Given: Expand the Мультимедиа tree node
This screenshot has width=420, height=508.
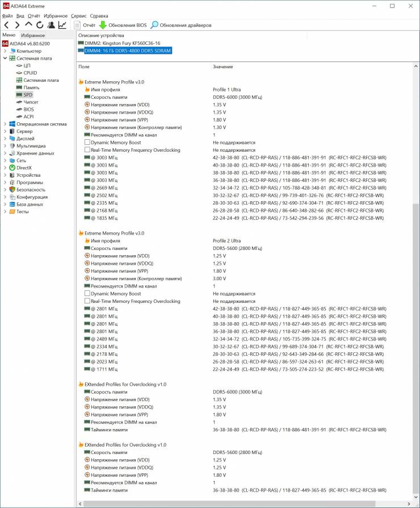Looking at the screenshot, I should click(x=5, y=146).
